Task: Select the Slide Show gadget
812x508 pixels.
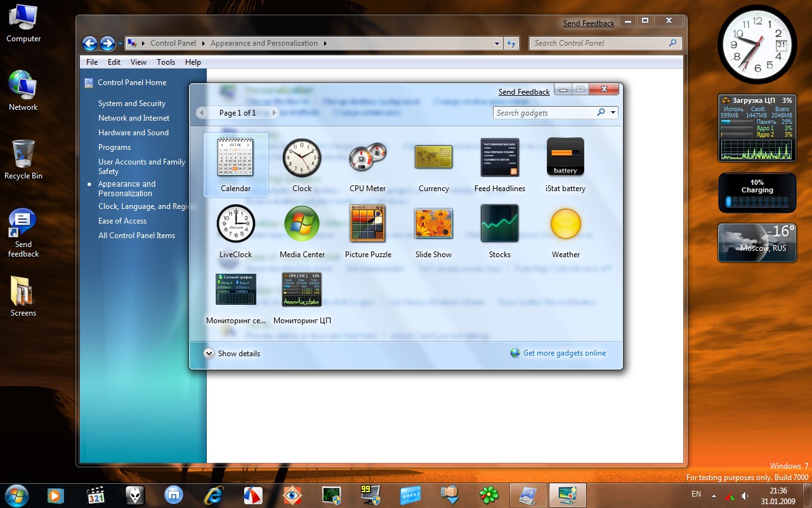Action: (x=434, y=231)
